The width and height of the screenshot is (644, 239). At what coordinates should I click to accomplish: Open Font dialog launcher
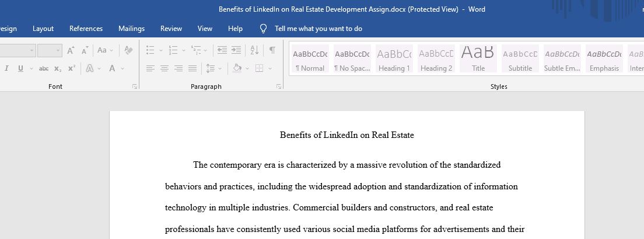pos(134,86)
